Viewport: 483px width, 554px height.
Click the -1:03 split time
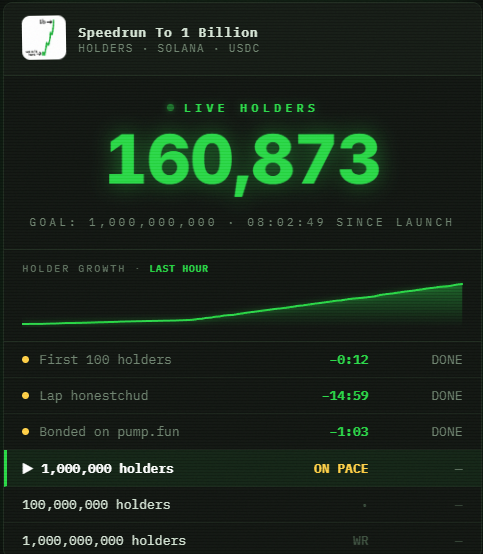click(349, 432)
